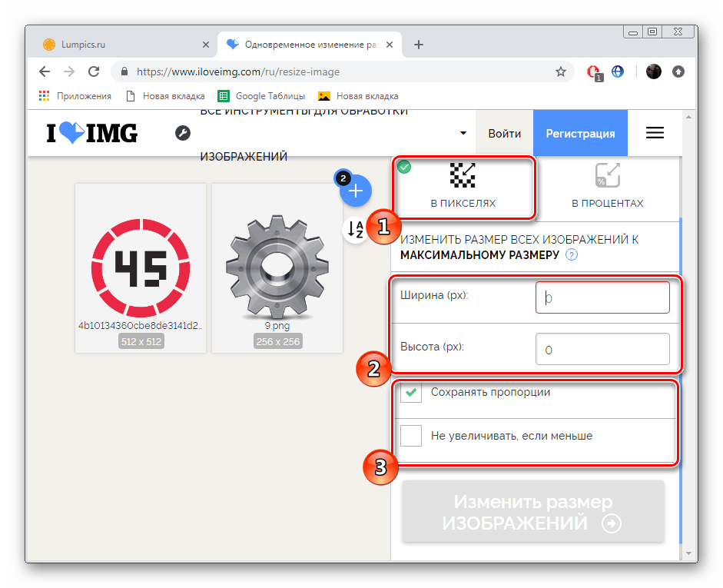723x588 pixels.
Task: Sort images alphabetically with the A-Z icon
Action: (355, 229)
